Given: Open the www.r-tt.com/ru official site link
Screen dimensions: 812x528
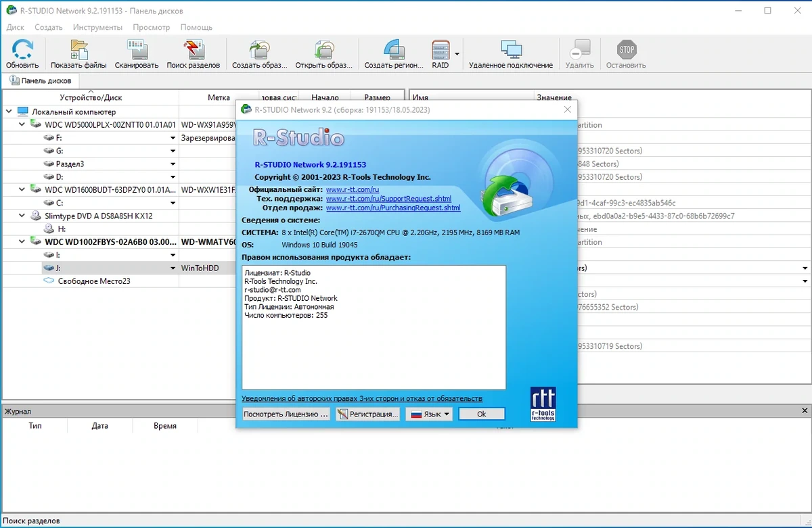Looking at the screenshot, I should (353, 190).
